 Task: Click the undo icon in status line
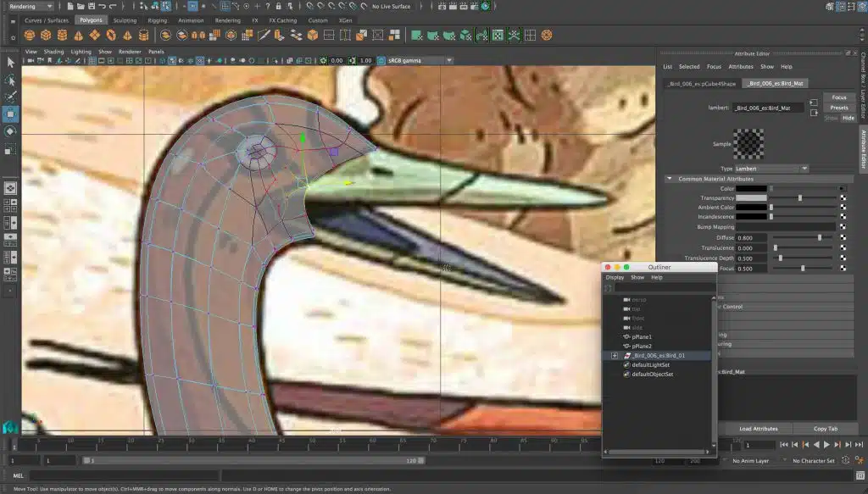102,7
